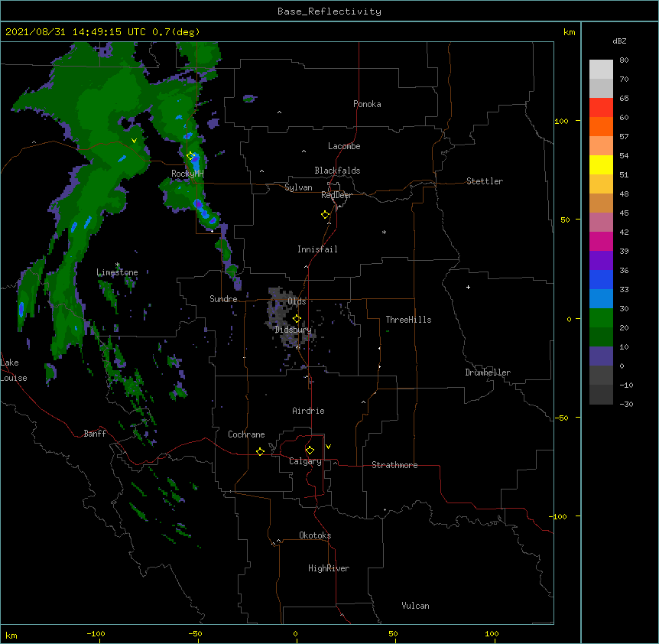659x644 pixels.
Task: Pick the light blue 33–30 dBZ legend swatch
Action: pos(601,299)
